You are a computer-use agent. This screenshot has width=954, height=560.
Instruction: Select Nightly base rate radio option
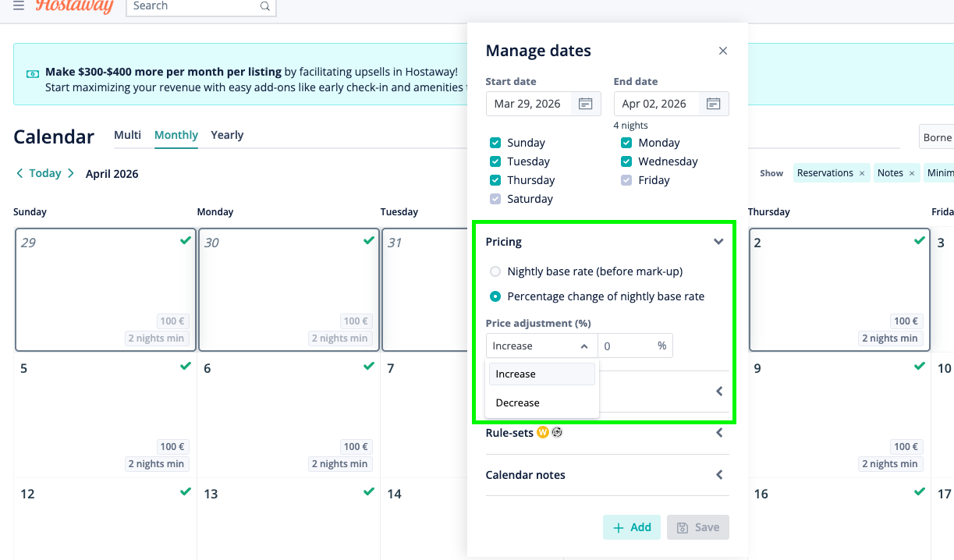[x=495, y=271]
